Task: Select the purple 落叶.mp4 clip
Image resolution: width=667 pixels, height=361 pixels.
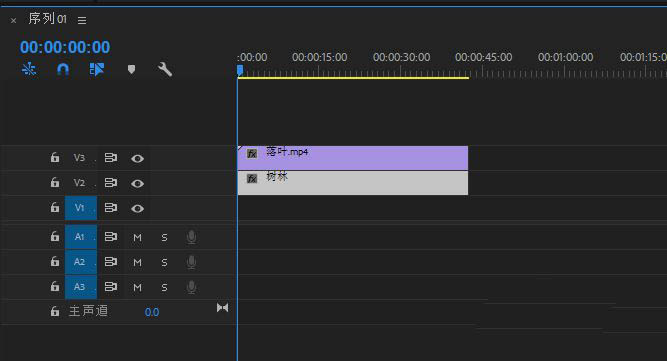Action: click(353, 158)
